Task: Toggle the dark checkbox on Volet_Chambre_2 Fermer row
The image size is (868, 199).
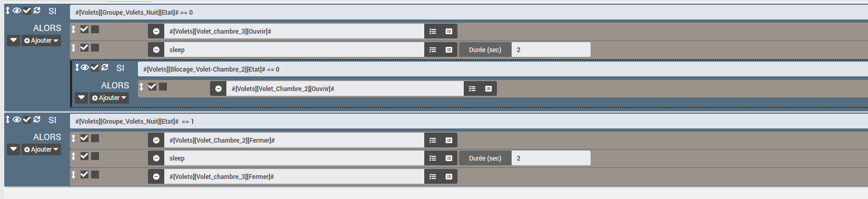Action: [95, 138]
